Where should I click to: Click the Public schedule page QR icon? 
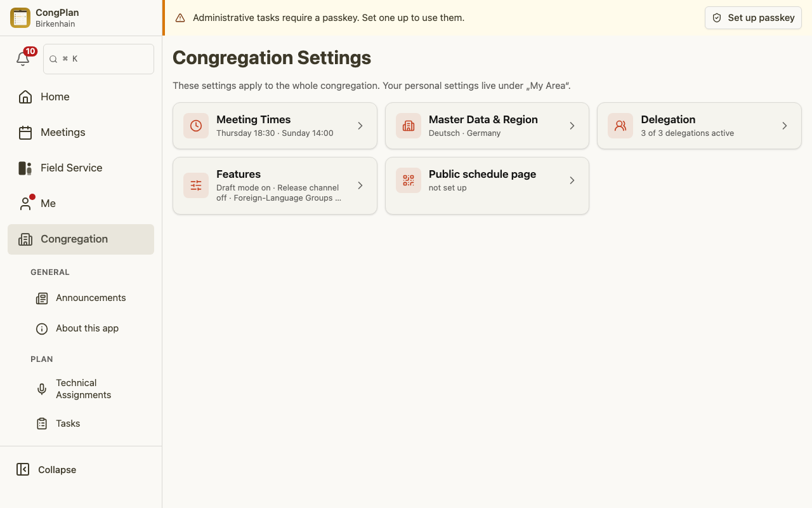pyautogui.click(x=409, y=180)
